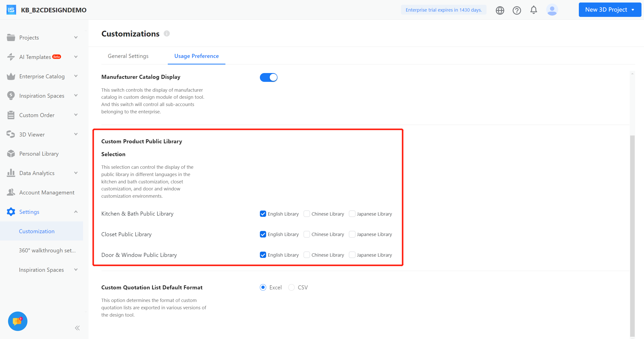Click the Customizations info icon
Screen dimensions: 644x339
(x=167, y=33)
